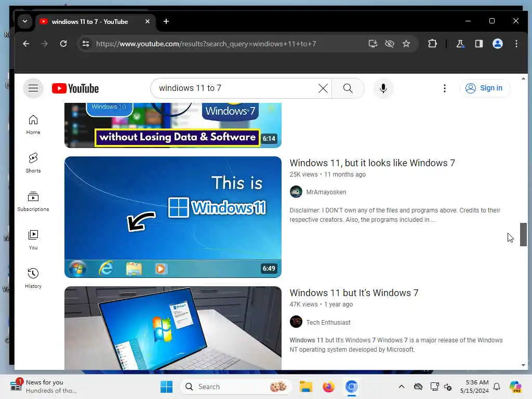Toggle the browser side panel

coord(478,44)
